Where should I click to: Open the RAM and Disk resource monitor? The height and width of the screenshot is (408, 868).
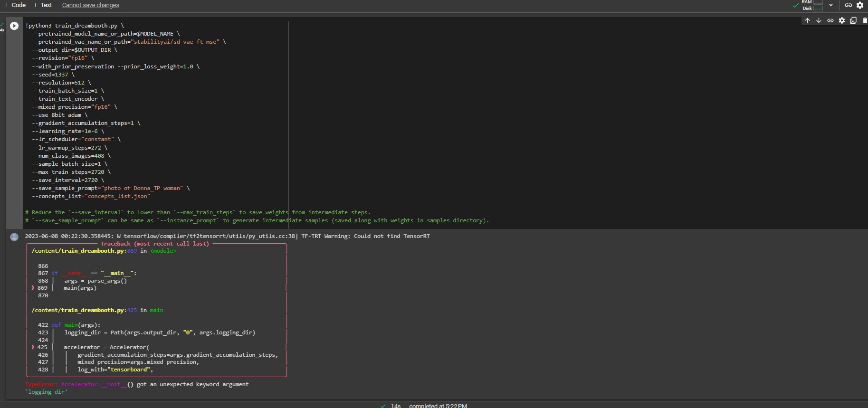pos(812,5)
